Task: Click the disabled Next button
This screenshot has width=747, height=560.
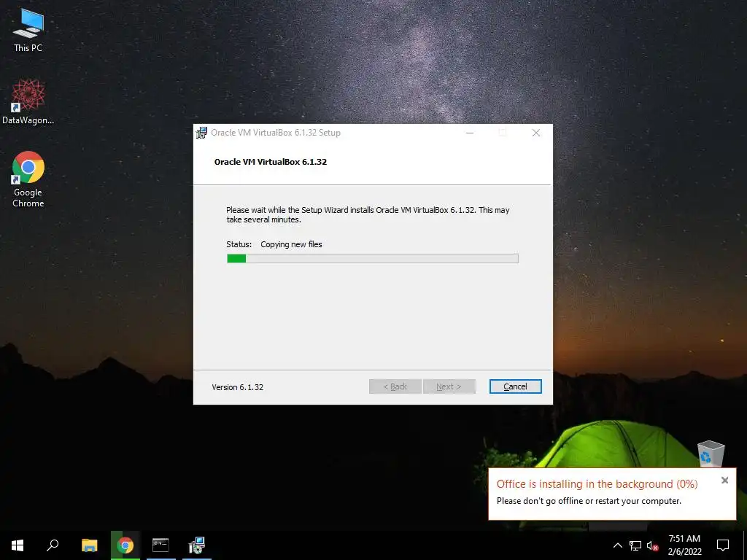Action: click(449, 386)
